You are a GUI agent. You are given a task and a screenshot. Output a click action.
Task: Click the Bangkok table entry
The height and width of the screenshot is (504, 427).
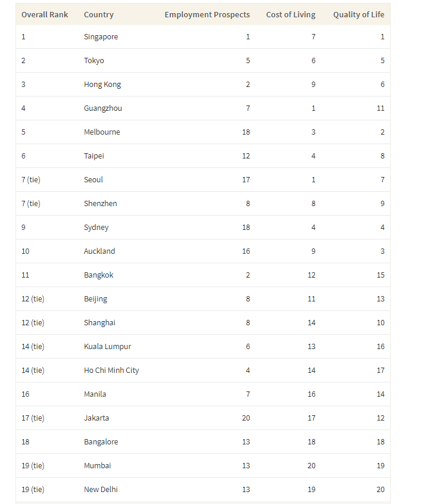point(99,275)
